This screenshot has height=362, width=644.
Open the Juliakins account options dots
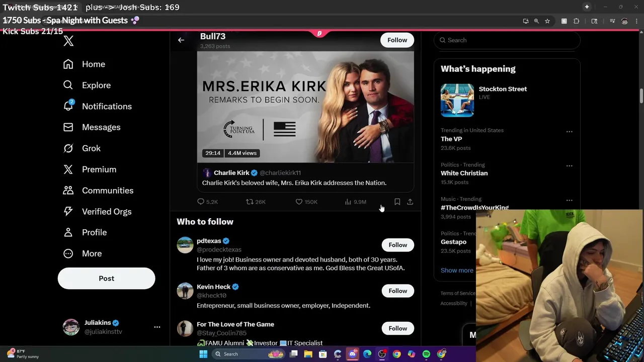coord(157,327)
